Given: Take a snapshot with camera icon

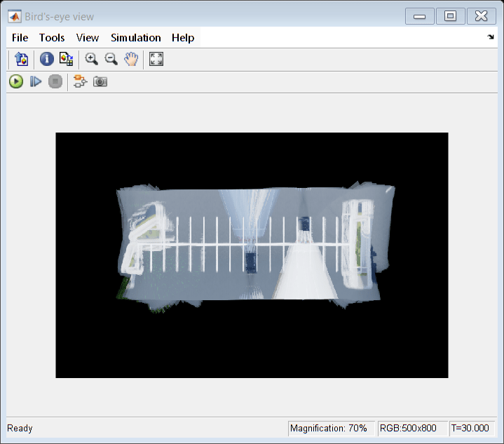Looking at the screenshot, I should coord(101,82).
